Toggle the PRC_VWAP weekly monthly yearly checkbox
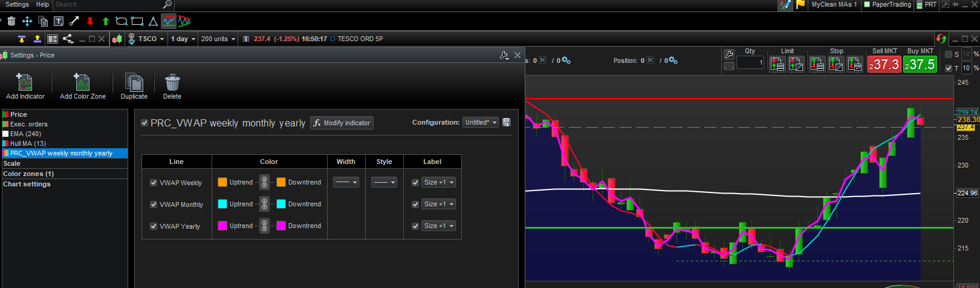Viewport: 980px width, 288px height. (144, 123)
